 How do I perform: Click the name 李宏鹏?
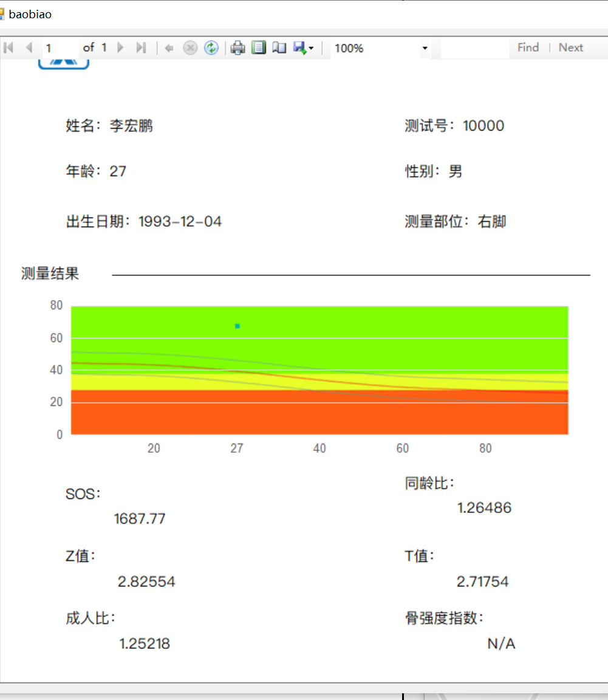[131, 126]
